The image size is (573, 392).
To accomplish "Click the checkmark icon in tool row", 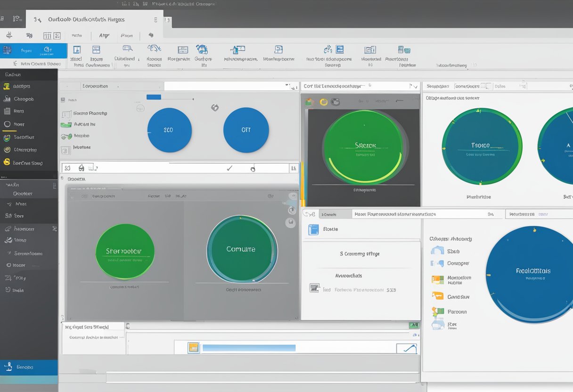I will [x=229, y=168].
